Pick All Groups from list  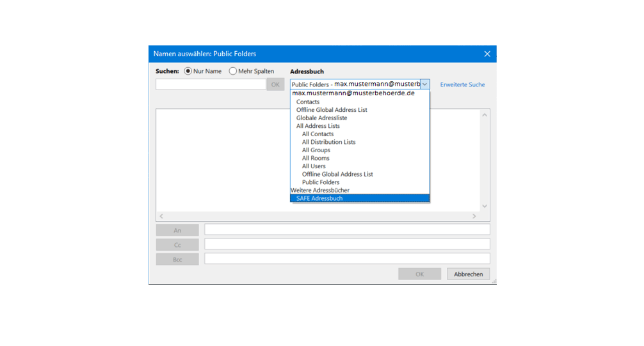click(316, 150)
